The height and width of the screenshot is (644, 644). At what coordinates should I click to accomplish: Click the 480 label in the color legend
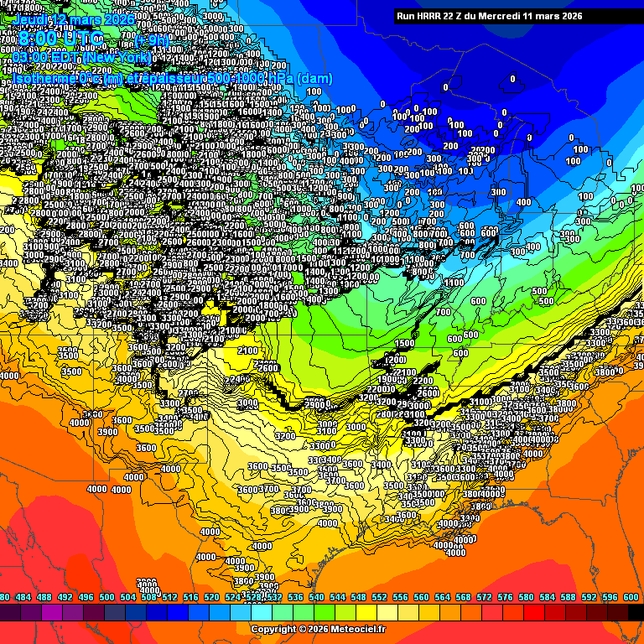pyautogui.click(x=3, y=597)
